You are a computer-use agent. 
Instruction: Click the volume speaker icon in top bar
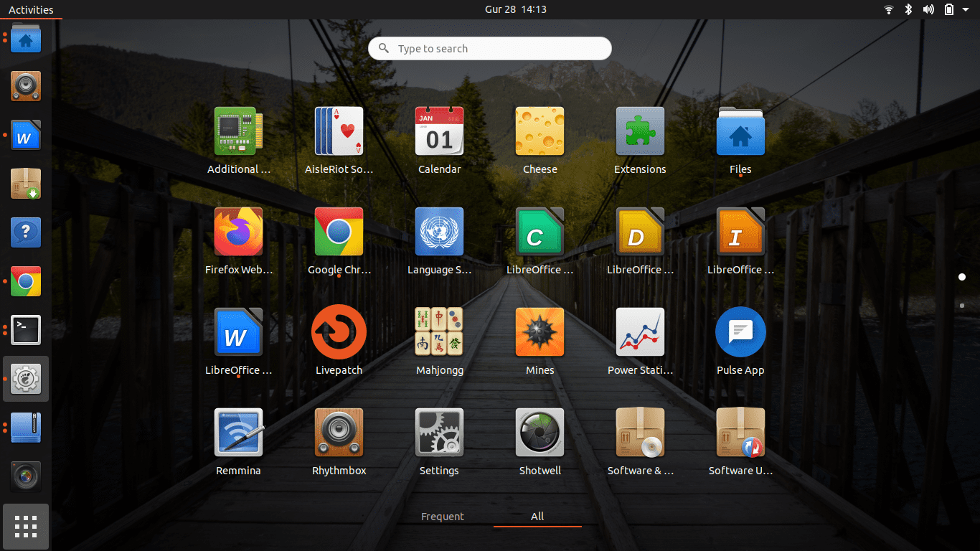[x=928, y=9]
